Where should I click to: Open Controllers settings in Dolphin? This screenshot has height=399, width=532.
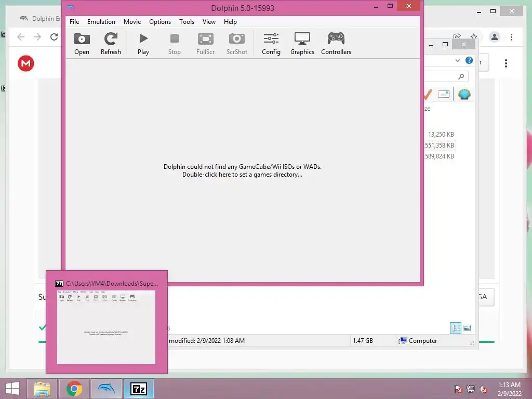click(336, 44)
